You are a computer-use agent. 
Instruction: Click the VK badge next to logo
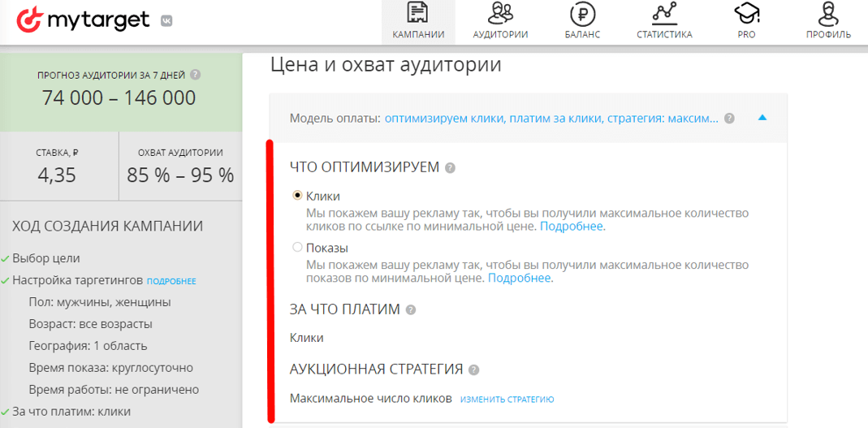pos(166,21)
